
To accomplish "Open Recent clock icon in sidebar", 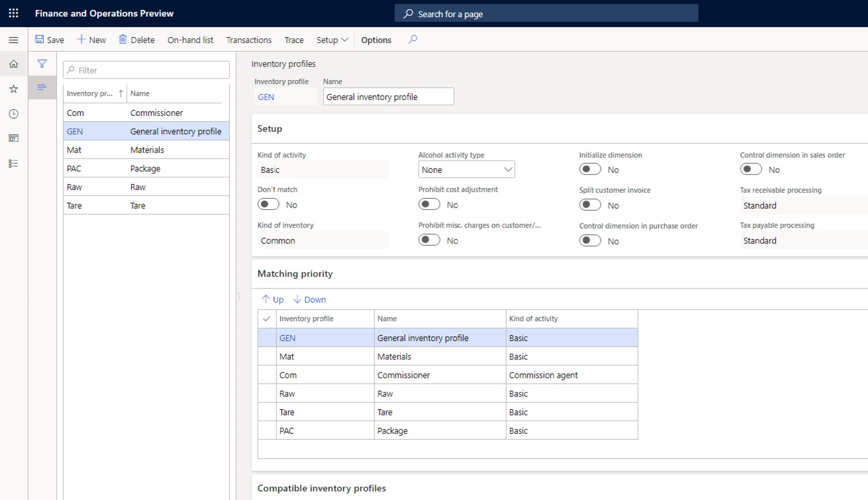I will (14, 114).
